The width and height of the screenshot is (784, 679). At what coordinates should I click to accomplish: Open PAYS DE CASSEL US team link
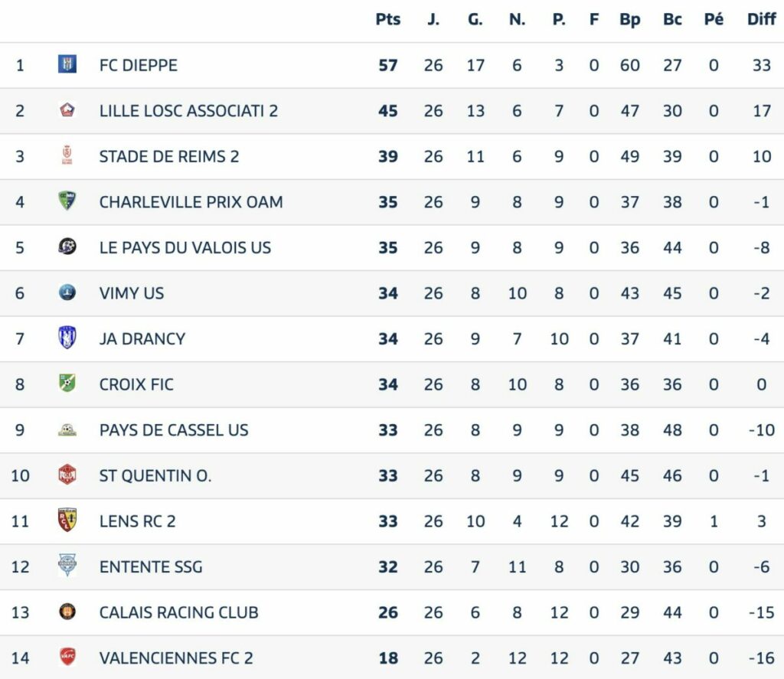tap(174, 429)
